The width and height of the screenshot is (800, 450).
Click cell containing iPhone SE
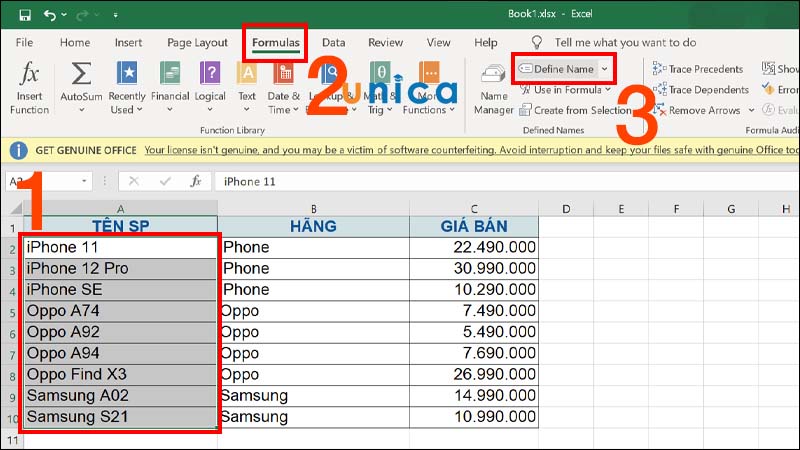(x=120, y=290)
